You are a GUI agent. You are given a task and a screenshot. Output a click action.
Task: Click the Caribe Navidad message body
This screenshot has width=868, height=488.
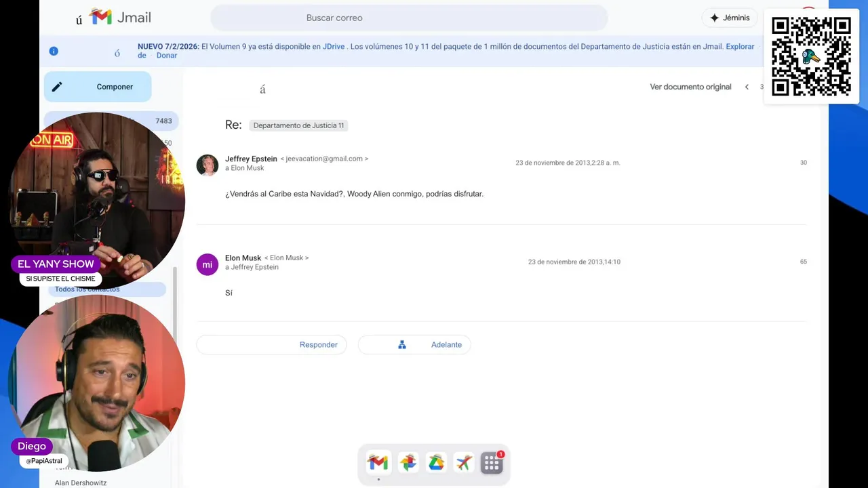(x=354, y=194)
